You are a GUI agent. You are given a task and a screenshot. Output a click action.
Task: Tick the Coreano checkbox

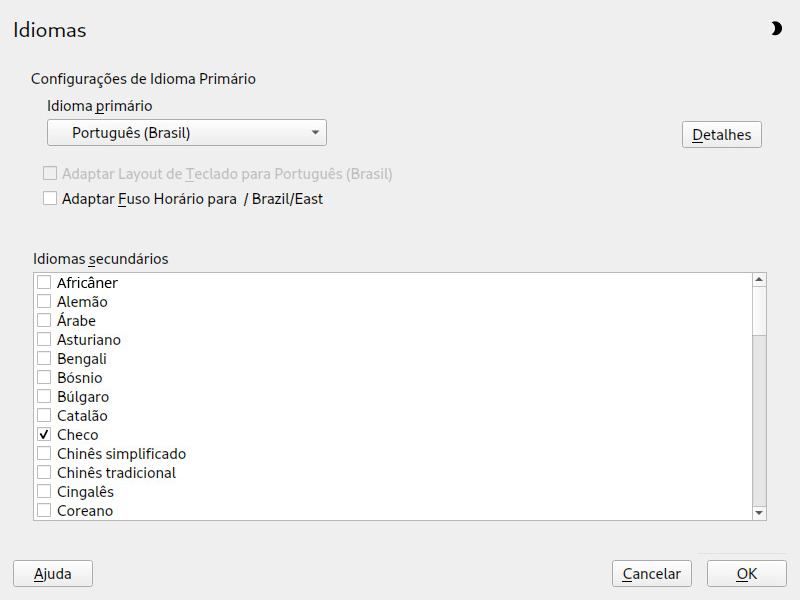coord(44,511)
